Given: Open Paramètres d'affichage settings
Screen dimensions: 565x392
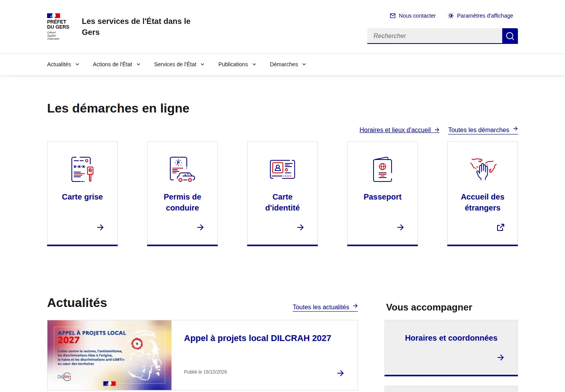Looking at the screenshot, I should [480, 16].
